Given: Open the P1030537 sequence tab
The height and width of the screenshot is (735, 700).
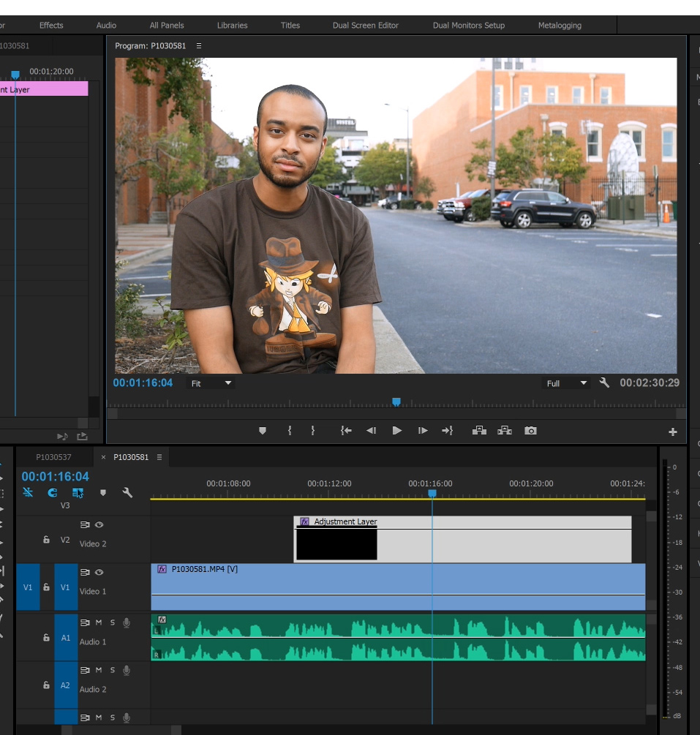Looking at the screenshot, I should pos(53,457).
